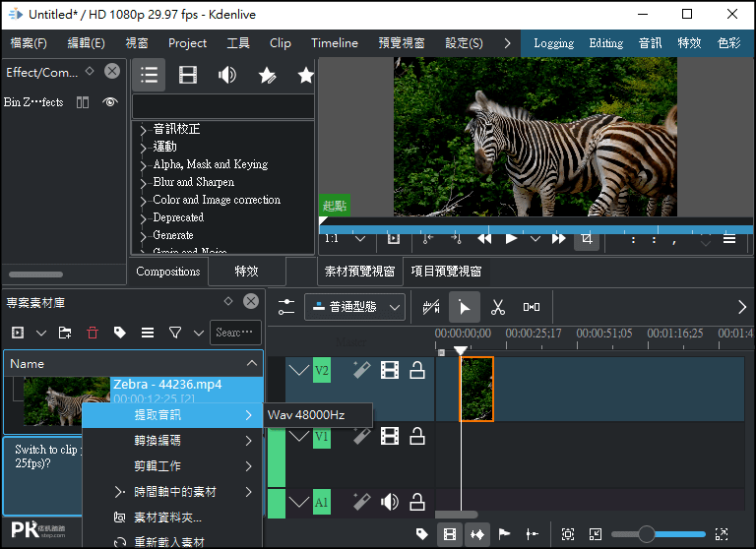This screenshot has height=549, width=756.
Task: Open bin tag icon
Action: point(119,333)
